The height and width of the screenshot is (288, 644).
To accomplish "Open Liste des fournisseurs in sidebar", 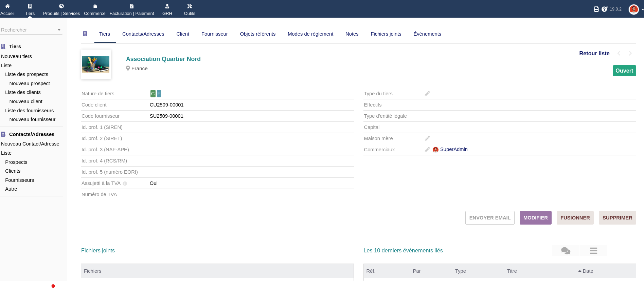I will click(29, 111).
